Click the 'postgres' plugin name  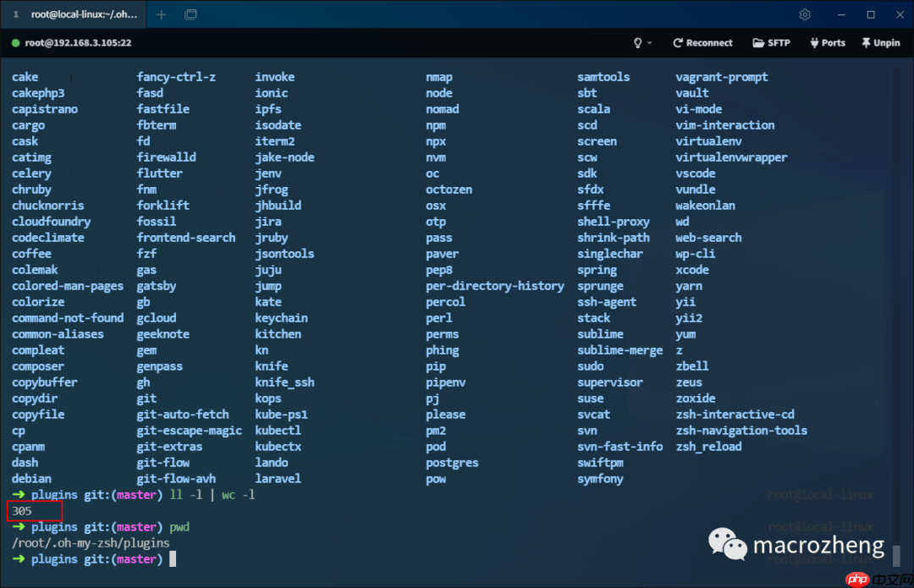tap(452, 463)
